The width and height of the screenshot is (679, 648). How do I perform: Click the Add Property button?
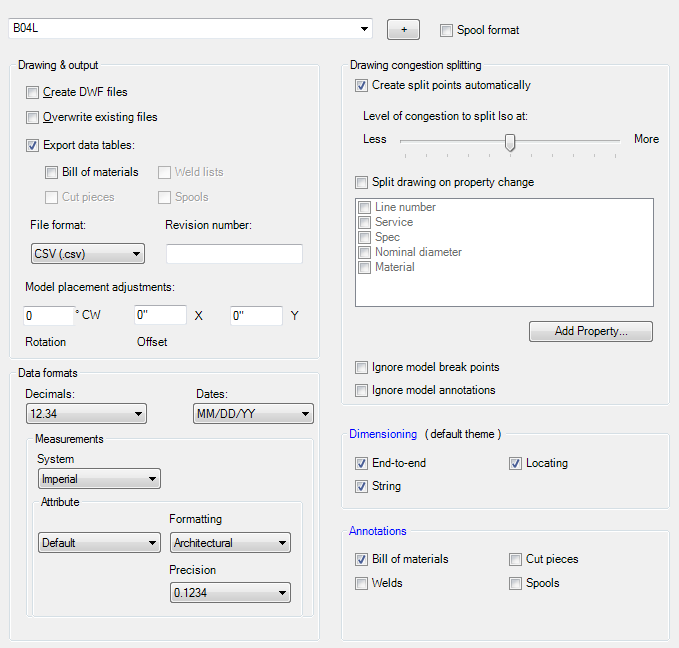click(x=590, y=331)
